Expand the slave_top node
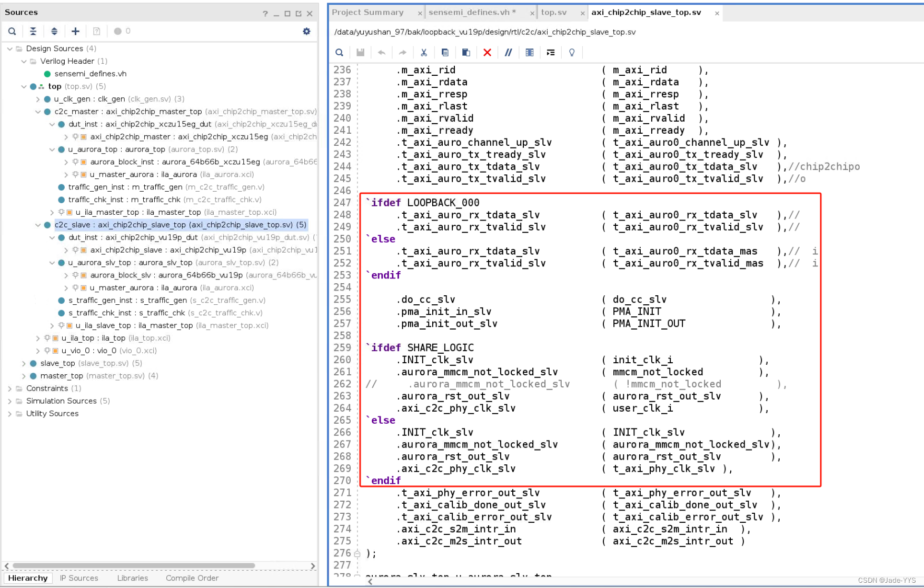 point(23,363)
